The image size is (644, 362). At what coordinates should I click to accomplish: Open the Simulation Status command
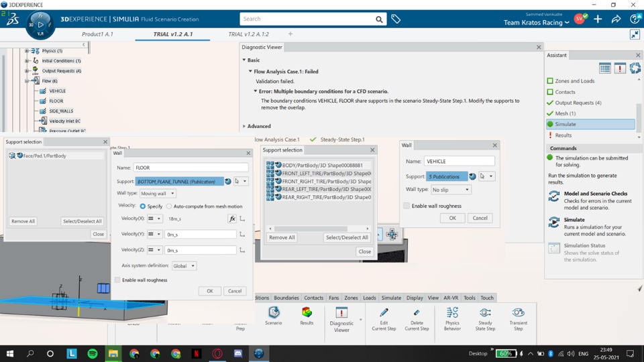coord(553,248)
